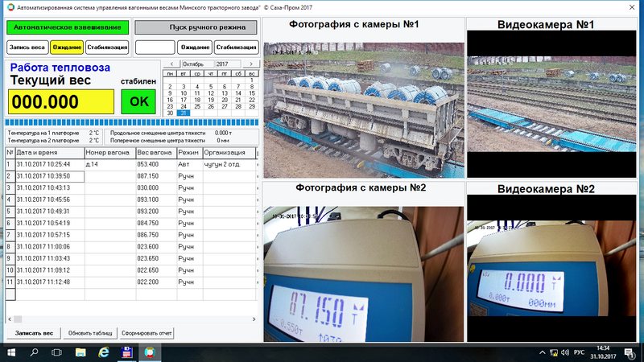The image size is (644, 362).
Task: Click the Записать вес button
Action: coord(34,333)
